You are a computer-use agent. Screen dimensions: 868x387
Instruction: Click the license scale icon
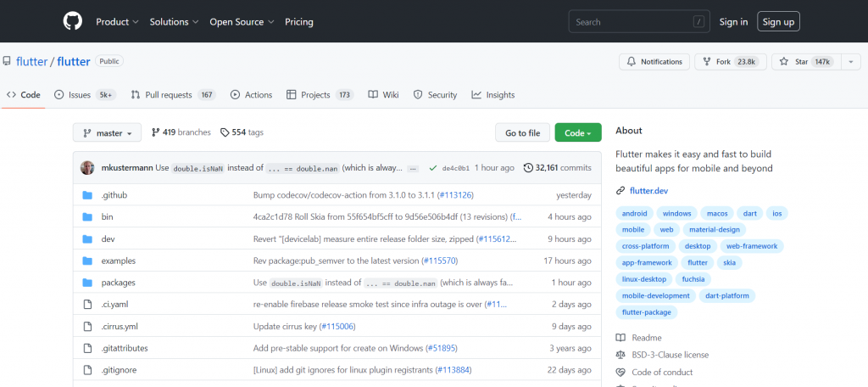click(x=620, y=355)
